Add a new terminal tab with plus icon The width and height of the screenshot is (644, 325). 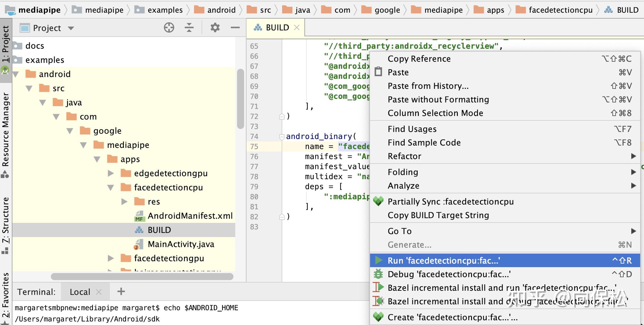tap(121, 292)
